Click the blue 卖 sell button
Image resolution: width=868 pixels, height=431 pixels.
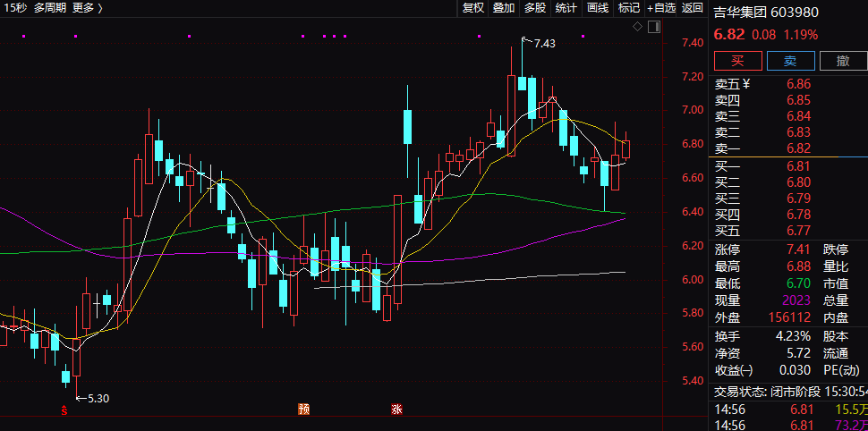point(790,61)
